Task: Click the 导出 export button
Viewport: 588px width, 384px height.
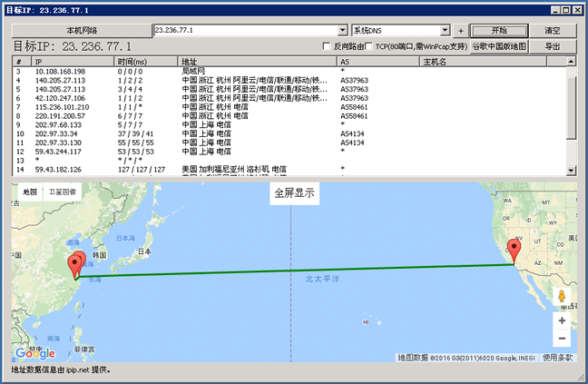Action: 552,45
